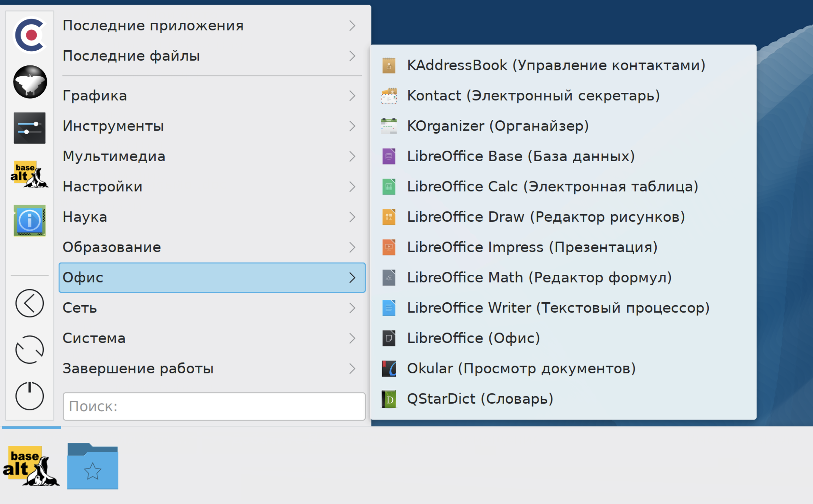The height and width of the screenshot is (504, 813).
Task: Click the Kontact icon
Action: 389,96
